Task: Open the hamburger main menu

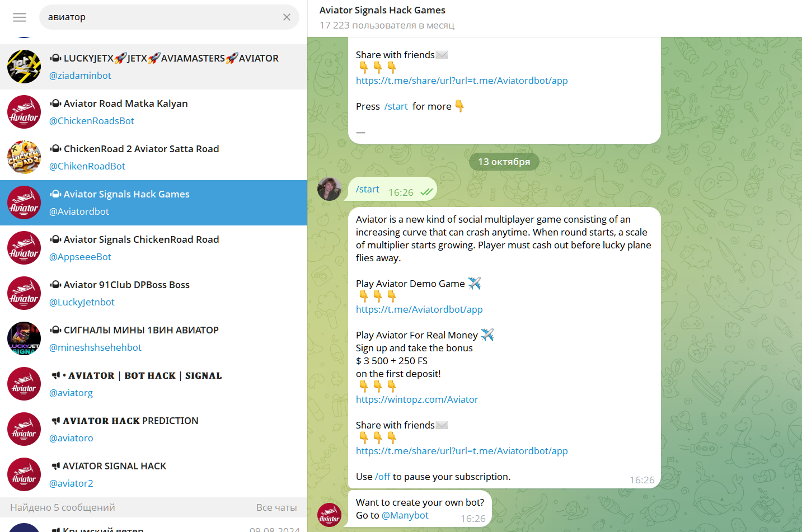Action: tap(20, 17)
